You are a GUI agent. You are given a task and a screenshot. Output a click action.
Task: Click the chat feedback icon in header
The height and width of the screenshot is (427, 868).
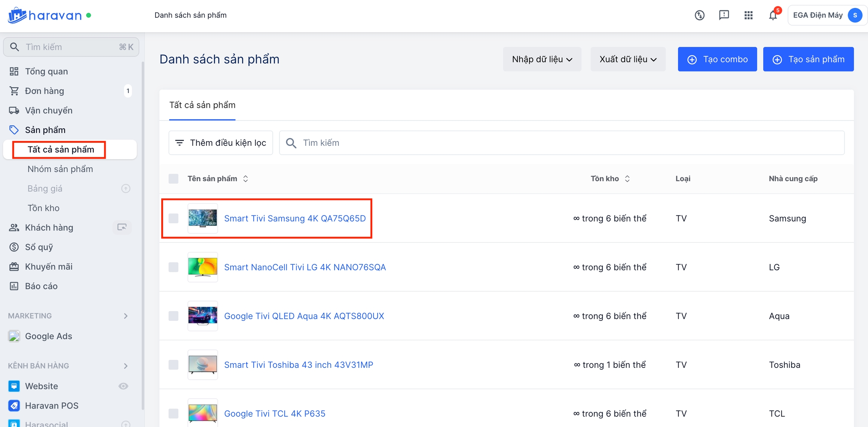coord(724,15)
